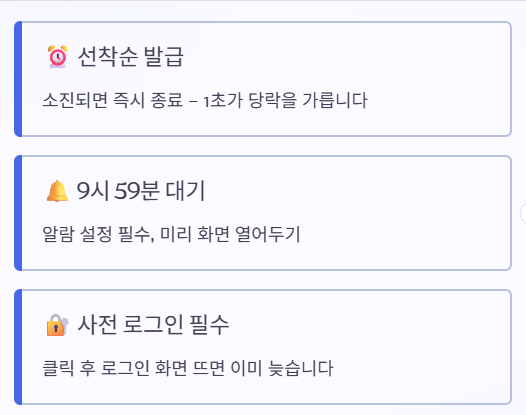Click the blue accent bar of 사전 로그인 필수 card
Screen dimensions: 526x415
coord(18,347)
